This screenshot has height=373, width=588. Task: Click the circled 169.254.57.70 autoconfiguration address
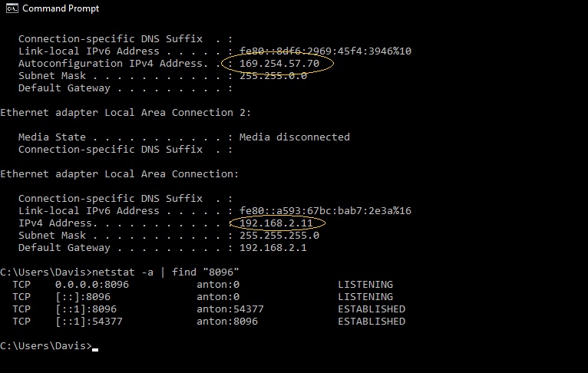(279, 64)
